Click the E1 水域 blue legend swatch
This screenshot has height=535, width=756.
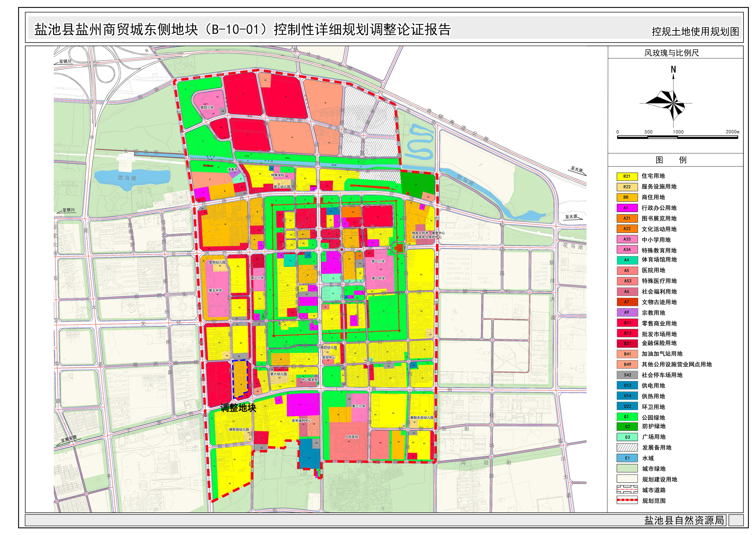coord(627,458)
